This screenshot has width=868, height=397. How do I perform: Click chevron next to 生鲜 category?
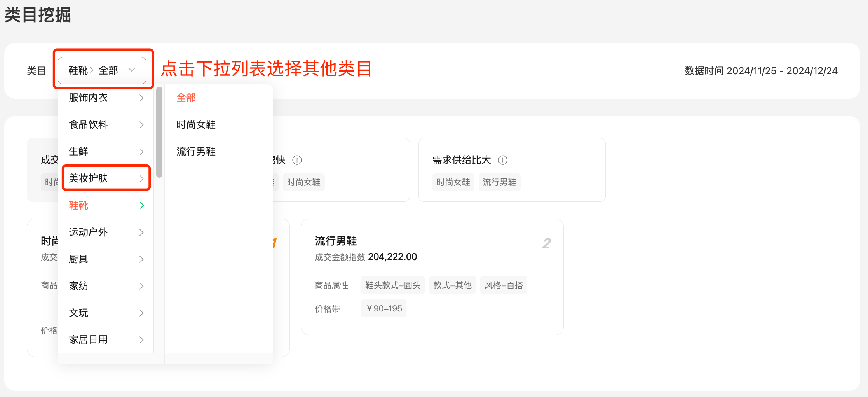141,152
